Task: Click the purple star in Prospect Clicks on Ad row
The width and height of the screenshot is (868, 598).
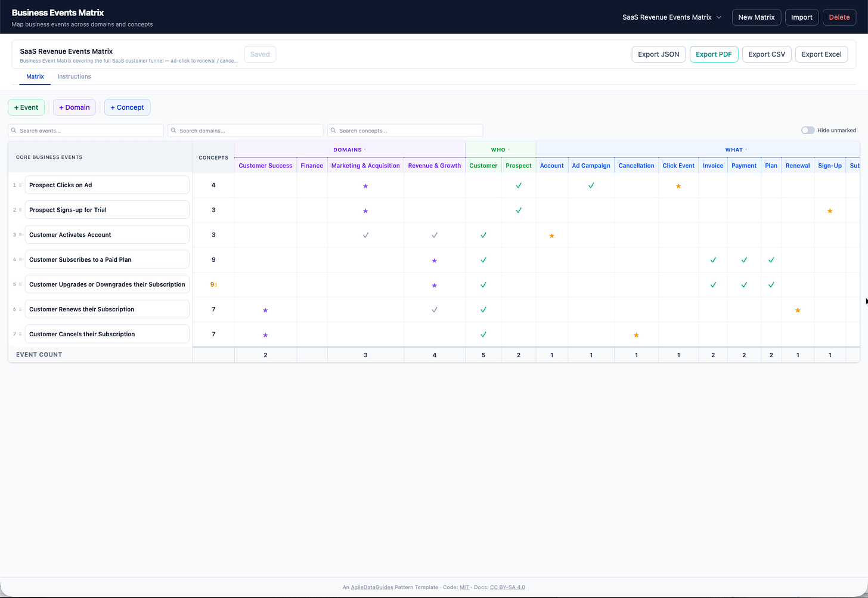Action: (x=365, y=186)
